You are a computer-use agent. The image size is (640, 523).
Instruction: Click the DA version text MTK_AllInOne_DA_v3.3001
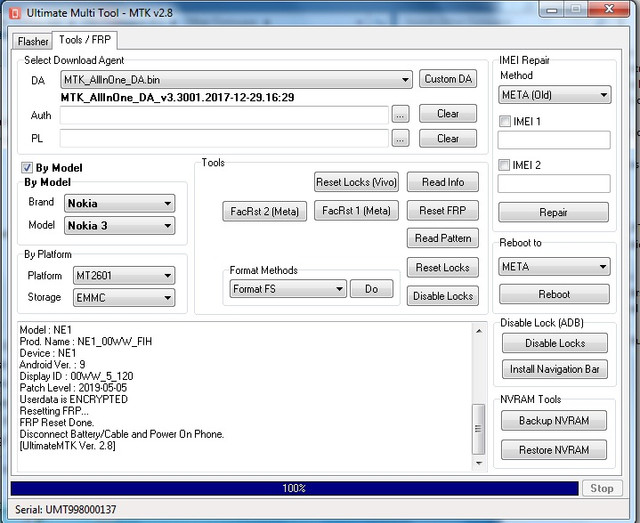pyautogui.click(x=177, y=98)
